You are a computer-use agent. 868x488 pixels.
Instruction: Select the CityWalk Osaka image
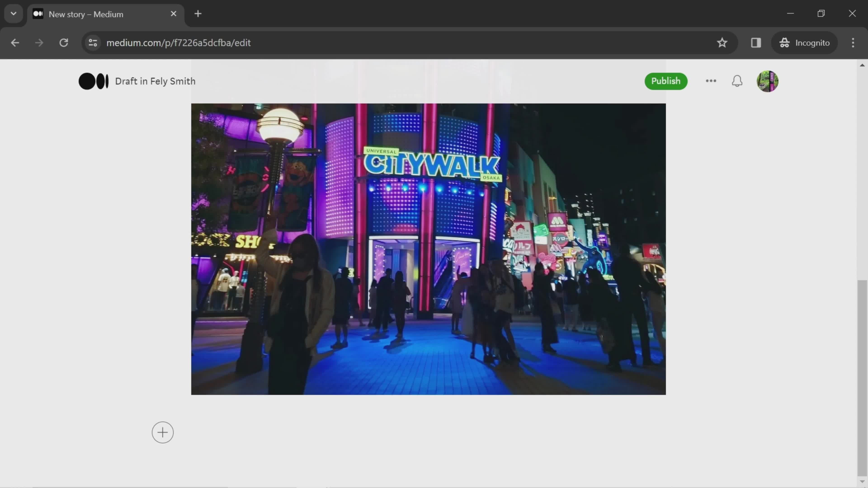428,249
